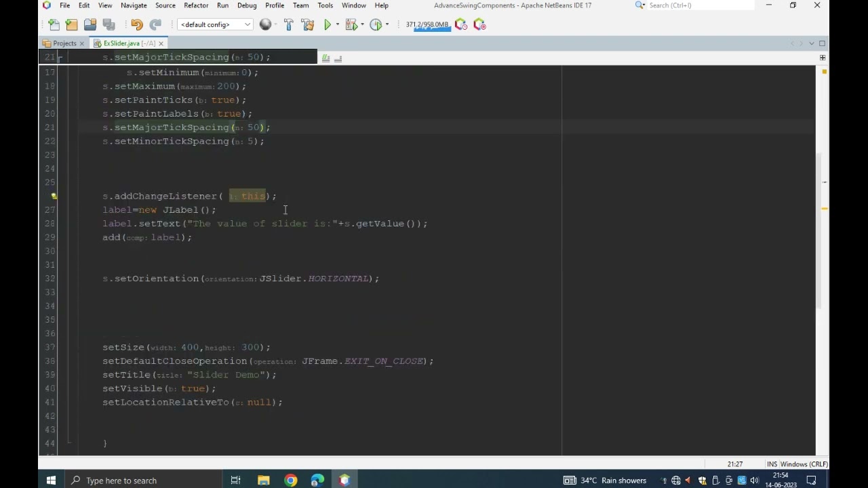
Task: Open File Explorer from taskbar
Action: [263, 481]
